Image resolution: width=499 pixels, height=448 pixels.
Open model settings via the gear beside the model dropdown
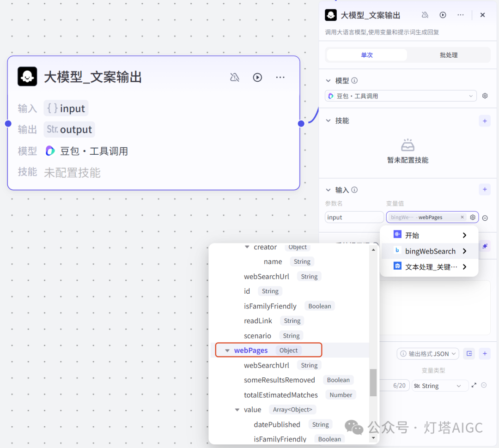point(485,96)
